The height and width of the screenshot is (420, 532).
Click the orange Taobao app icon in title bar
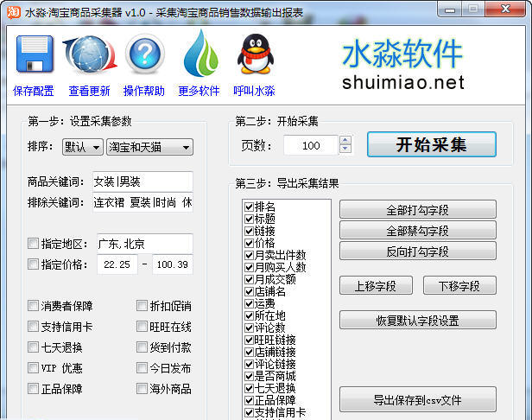tap(14, 12)
